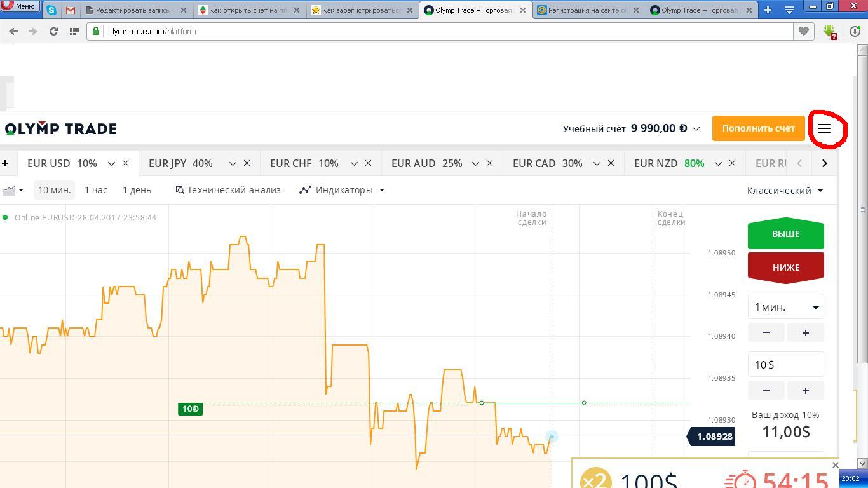The height and width of the screenshot is (488, 868).
Task: Click the Olymp Trade logo
Action: (61, 129)
